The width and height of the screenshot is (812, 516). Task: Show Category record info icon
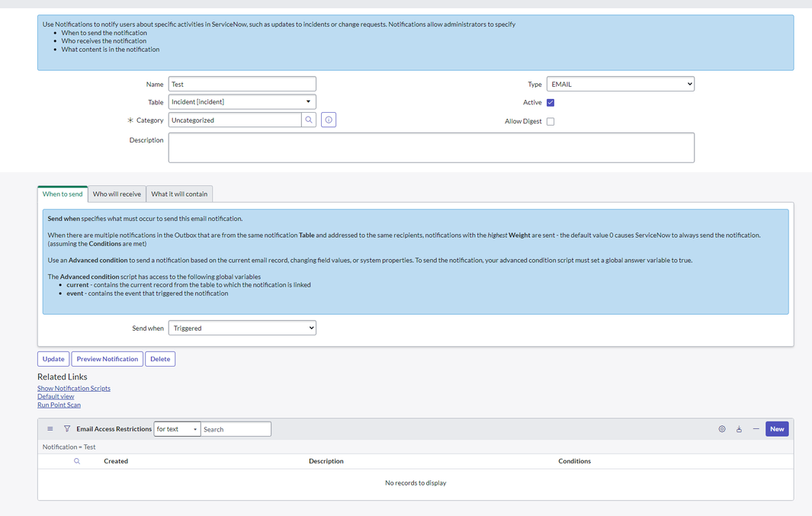pyautogui.click(x=329, y=120)
